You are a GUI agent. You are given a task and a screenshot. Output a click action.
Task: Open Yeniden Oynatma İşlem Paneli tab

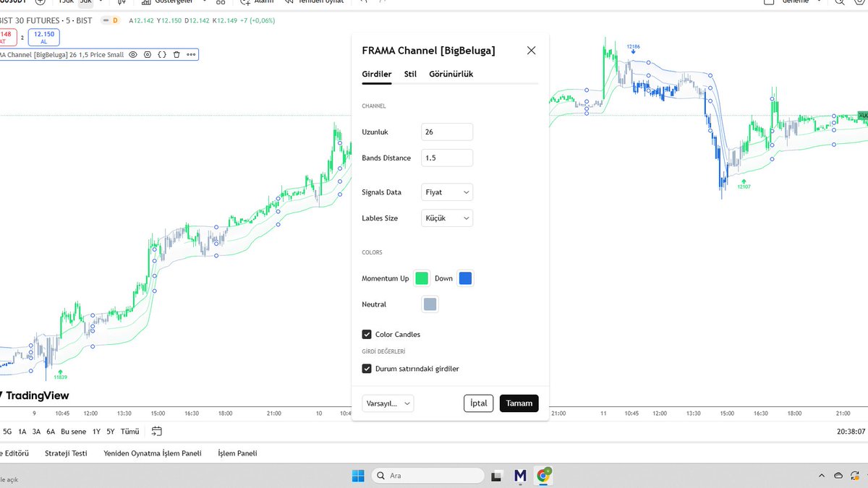(x=153, y=453)
